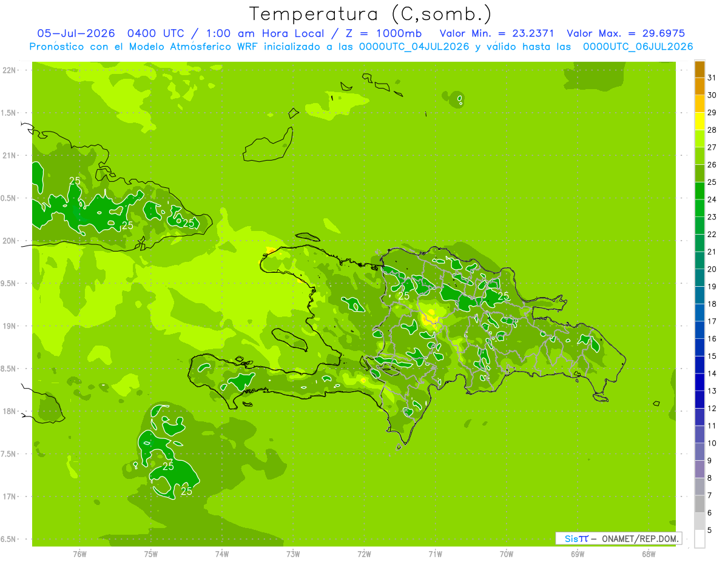Click the "ONAMET/REP.DOM." credit label
The width and height of the screenshot is (728, 562).
pyautogui.click(x=640, y=538)
